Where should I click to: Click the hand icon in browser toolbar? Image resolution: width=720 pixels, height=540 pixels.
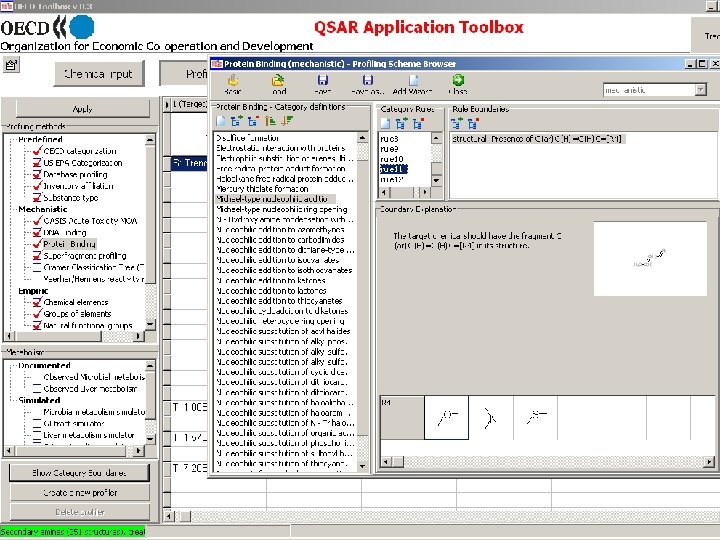tap(233, 80)
